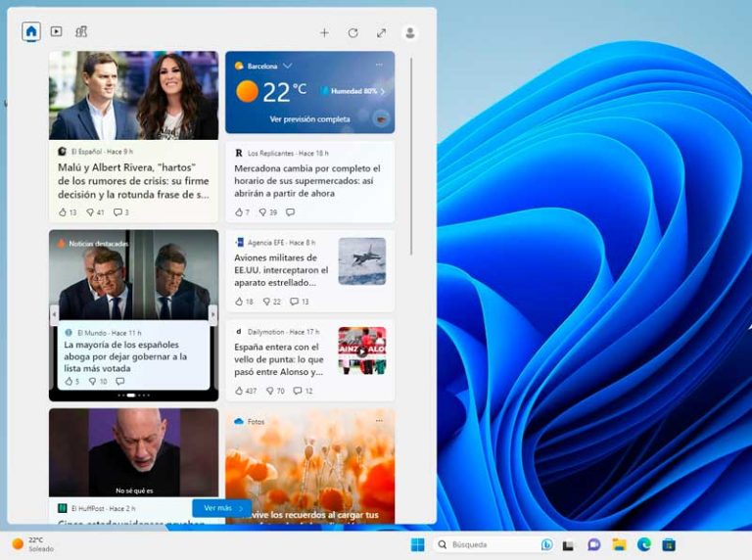
Task: Open the Home tab in widgets panel
Action: tap(31, 31)
